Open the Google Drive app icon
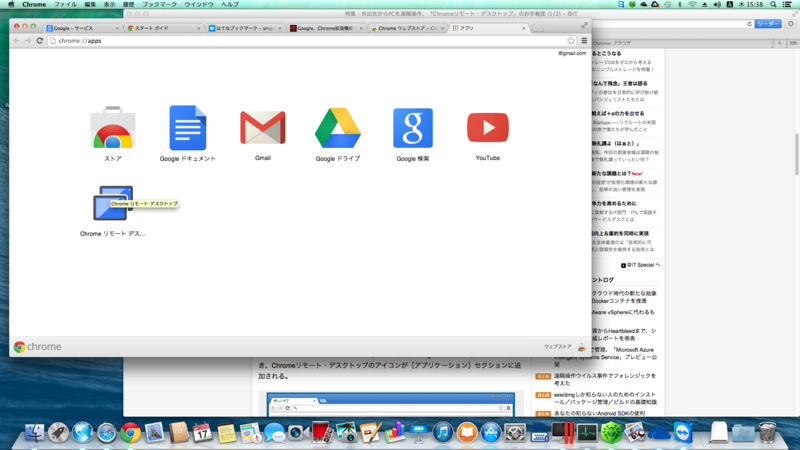This screenshot has height=450, width=800. click(338, 128)
